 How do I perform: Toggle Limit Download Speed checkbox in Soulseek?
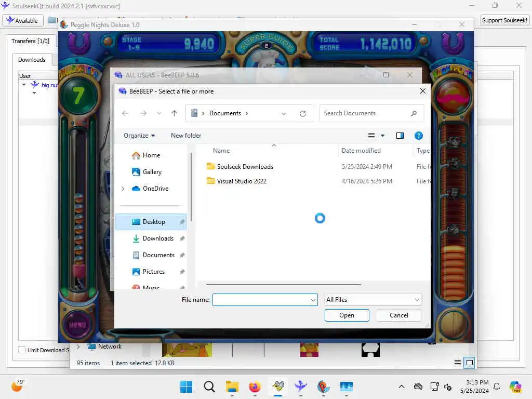(22, 350)
